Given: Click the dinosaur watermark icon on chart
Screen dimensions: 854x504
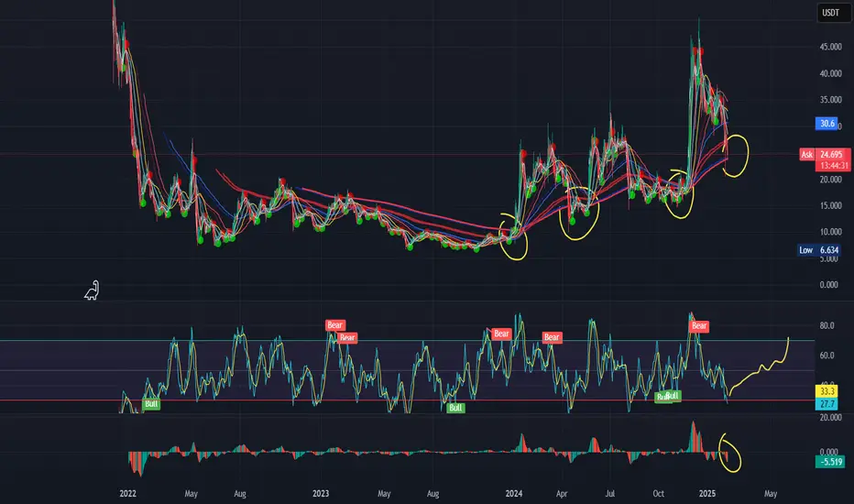Looking at the screenshot, I should tap(92, 290).
